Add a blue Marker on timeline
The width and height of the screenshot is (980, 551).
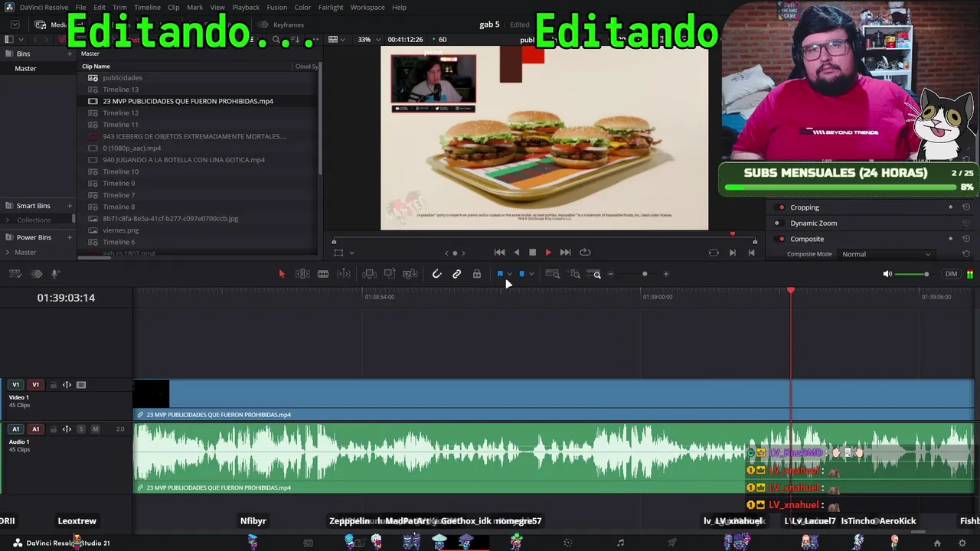click(x=522, y=274)
